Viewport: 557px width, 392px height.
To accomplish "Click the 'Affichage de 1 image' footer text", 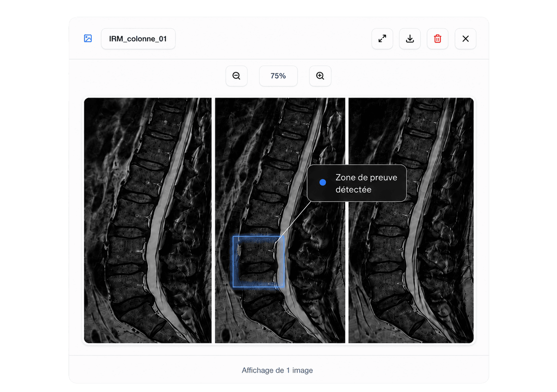I will click(x=277, y=370).
